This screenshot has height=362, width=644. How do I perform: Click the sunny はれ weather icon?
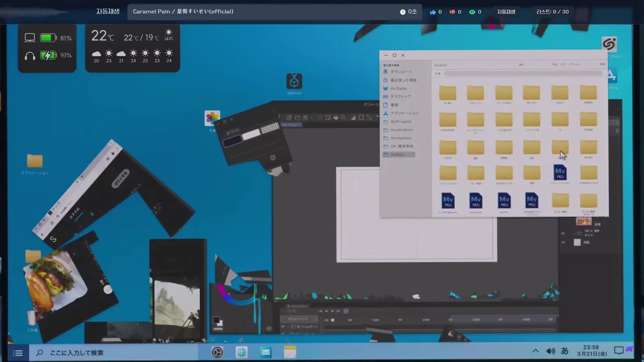coord(169,35)
